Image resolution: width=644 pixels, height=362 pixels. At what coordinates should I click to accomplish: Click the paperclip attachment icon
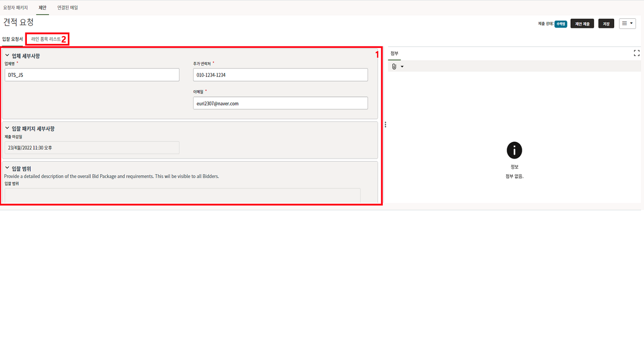click(x=394, y=67)
